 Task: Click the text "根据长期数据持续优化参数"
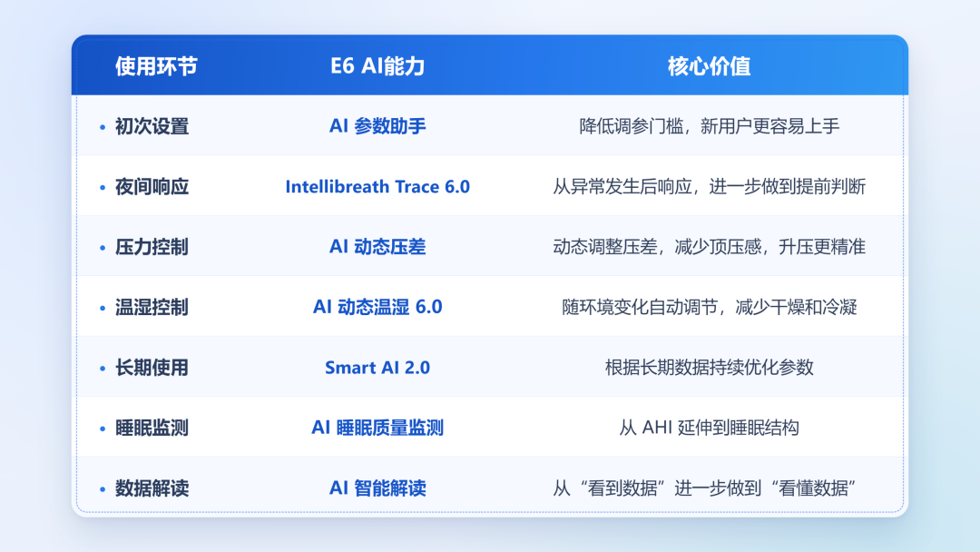click(x=709, y=368)
